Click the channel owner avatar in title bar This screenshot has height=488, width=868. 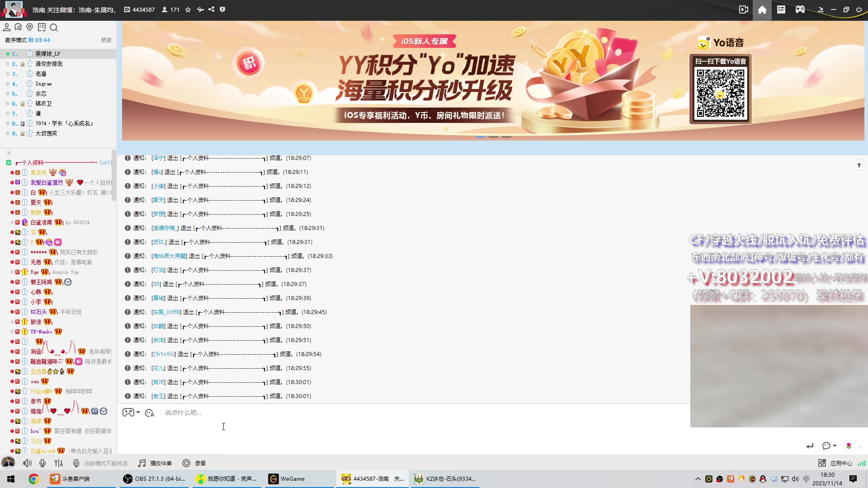(x=14, y=9)
